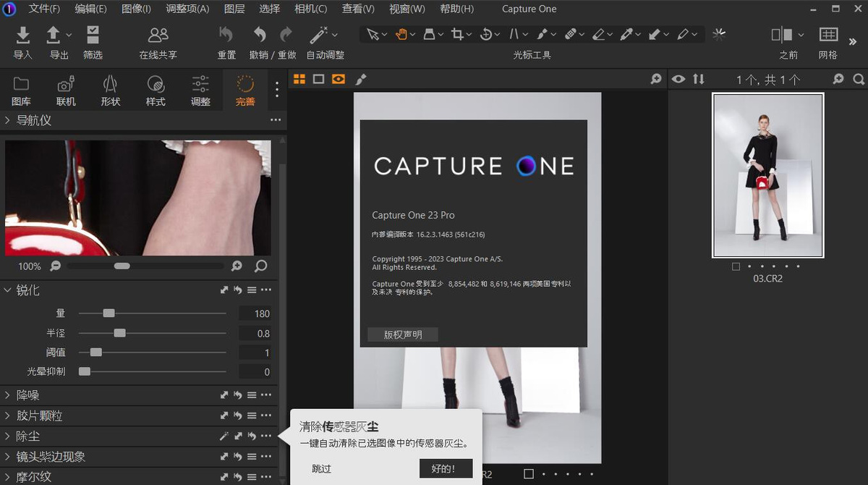Toggle proof/eye viewing mode in viewer
The width and height of the screenshot is (868, 485).
pyautogui.click(x=338, y=79)
